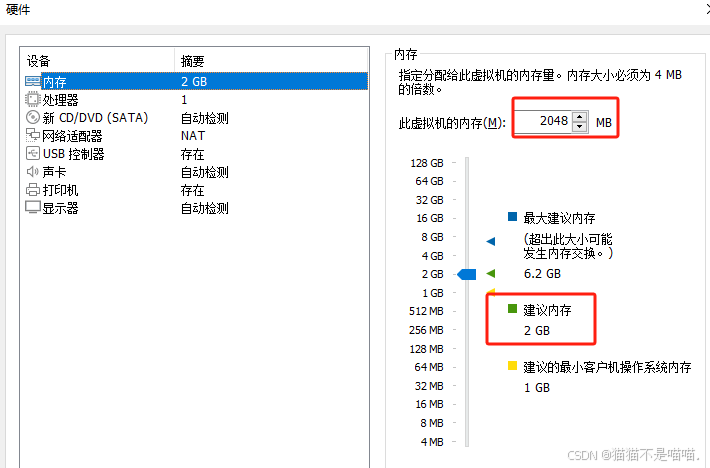
Task: Click the green 建议内存 legend square
Action: pyautogui.click(x=512, y=309)
